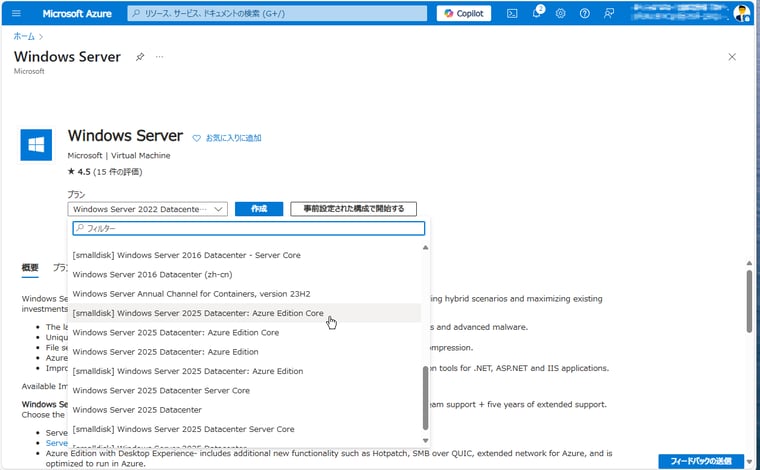Viewport: 760px width, 470px height.
Task: Click the Windows Server product logo
Action: click(36, 144)
